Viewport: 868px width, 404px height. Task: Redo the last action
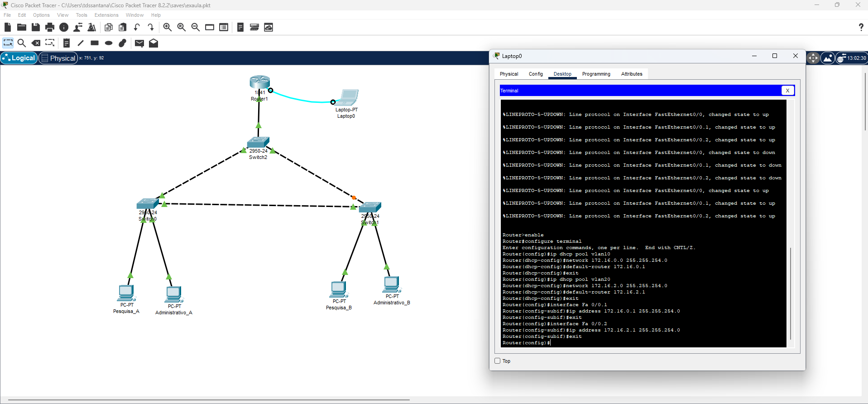coord(151,27)
